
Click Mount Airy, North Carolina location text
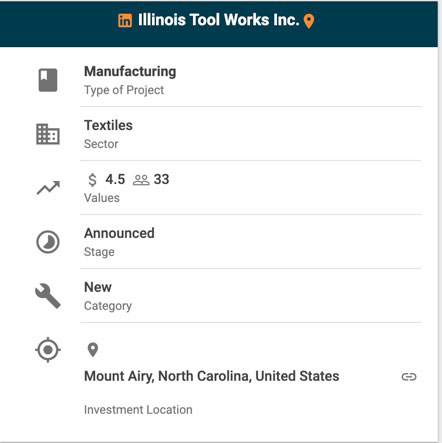click(212, 376)
